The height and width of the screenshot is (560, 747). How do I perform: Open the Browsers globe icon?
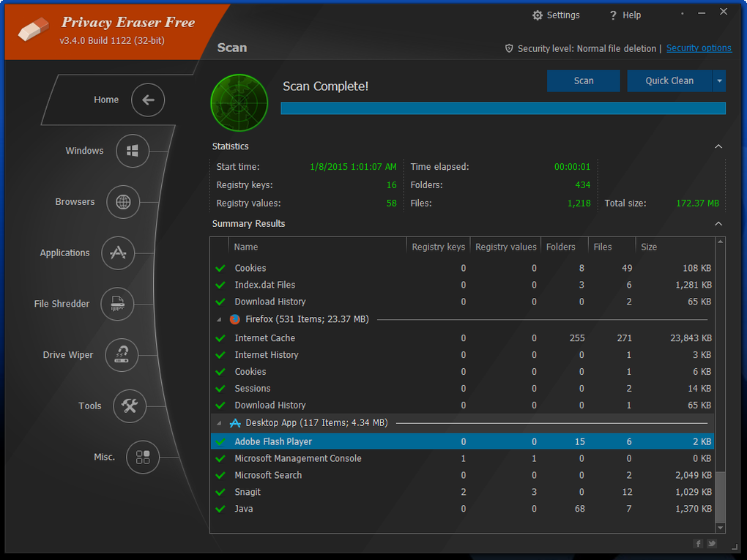123,202
